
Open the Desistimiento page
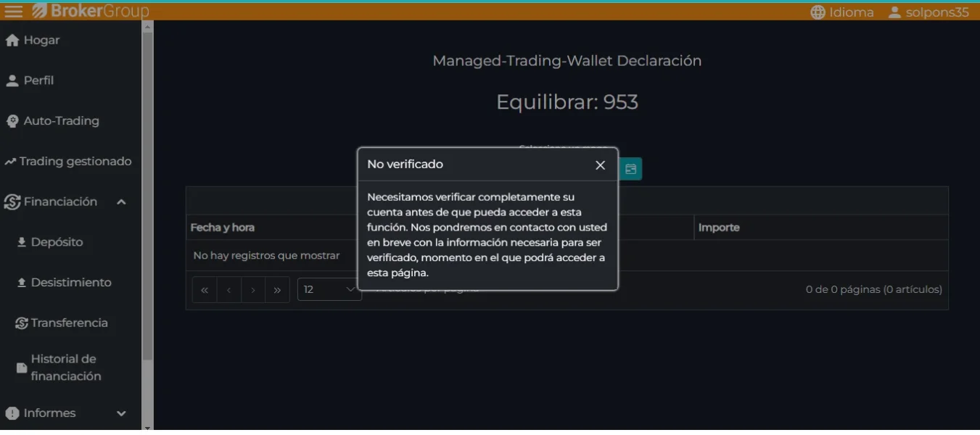coord(70,283)
